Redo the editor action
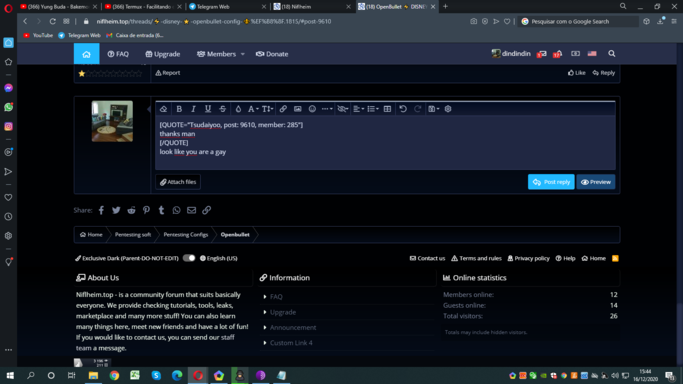Viewport: 683px width, 384px height. click(x=417, y=109)
